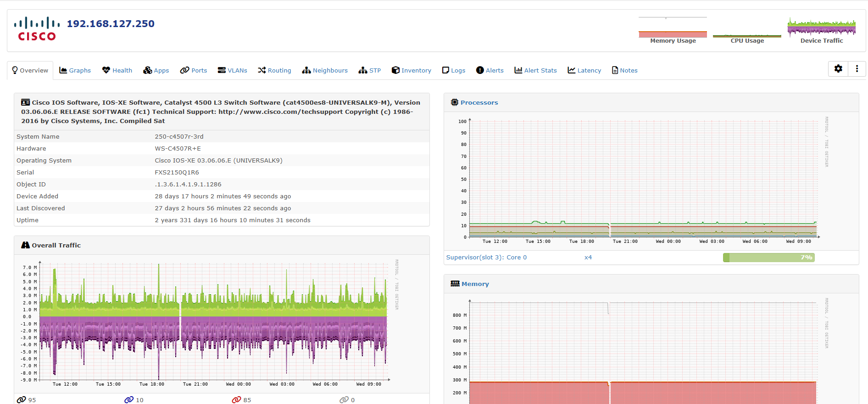
Task: Click the 7% processor usage bar
Action: (769, 258)
